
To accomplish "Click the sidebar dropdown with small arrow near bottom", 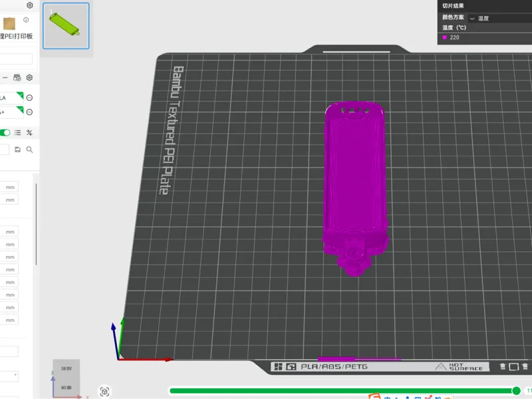I will [9, 376].
